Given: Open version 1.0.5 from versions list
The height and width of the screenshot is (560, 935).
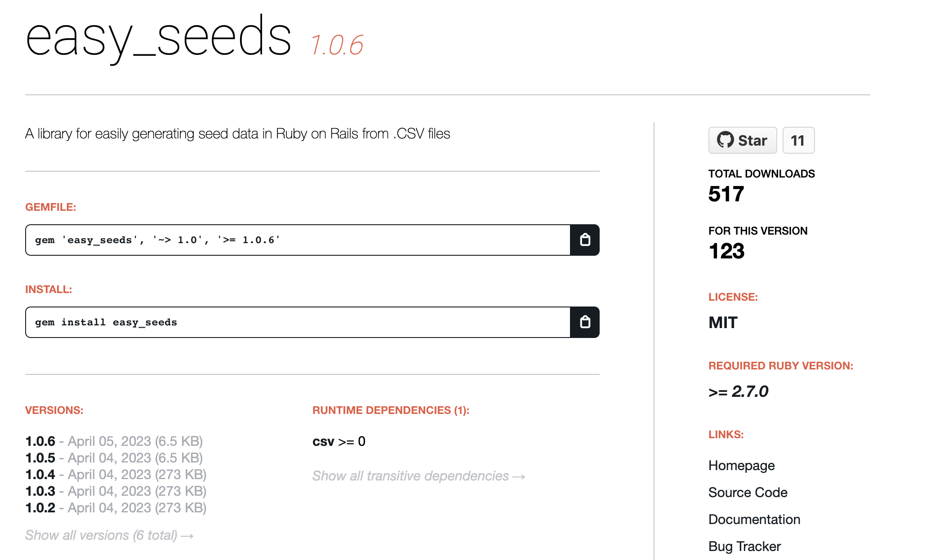Looking at the screenshot, I should (40, 458).
